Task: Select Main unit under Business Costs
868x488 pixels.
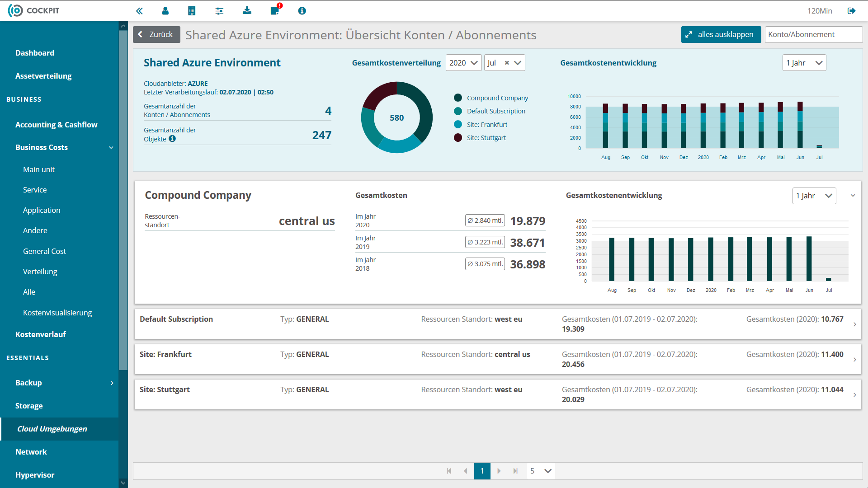Action: coord(39,169)
